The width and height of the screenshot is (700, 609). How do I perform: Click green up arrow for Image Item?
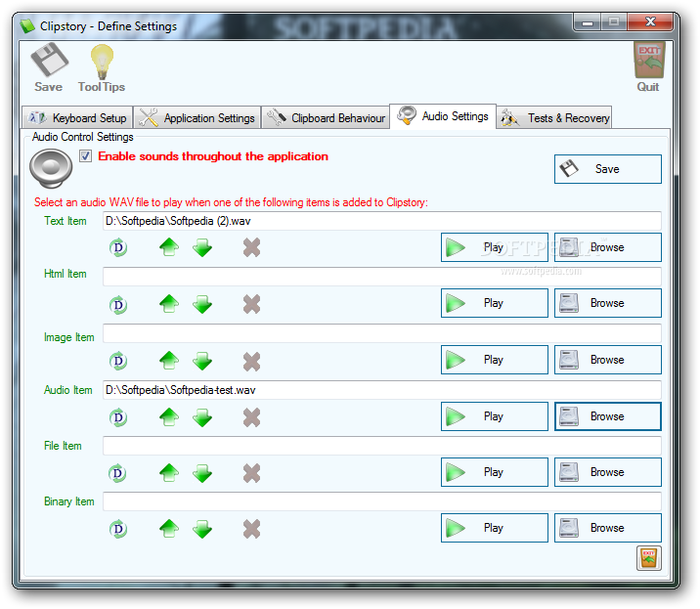pos(169,361)
